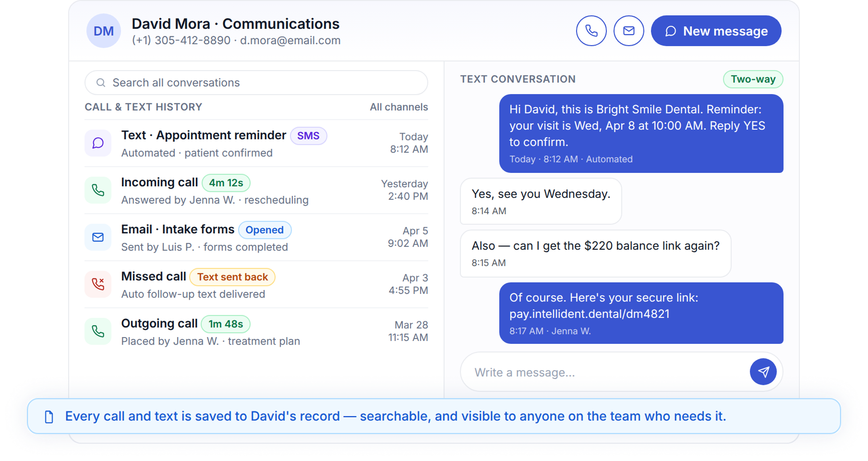Click the email envelope icon in header
Image resolution: width=868 pixels, height=461 pixels.
[x=628, y=31]
